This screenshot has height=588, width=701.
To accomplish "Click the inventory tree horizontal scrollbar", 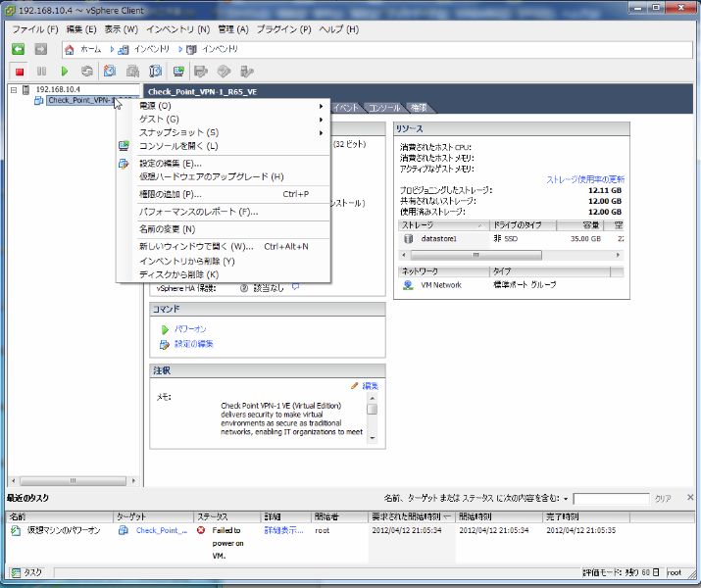I will point(73,481).
